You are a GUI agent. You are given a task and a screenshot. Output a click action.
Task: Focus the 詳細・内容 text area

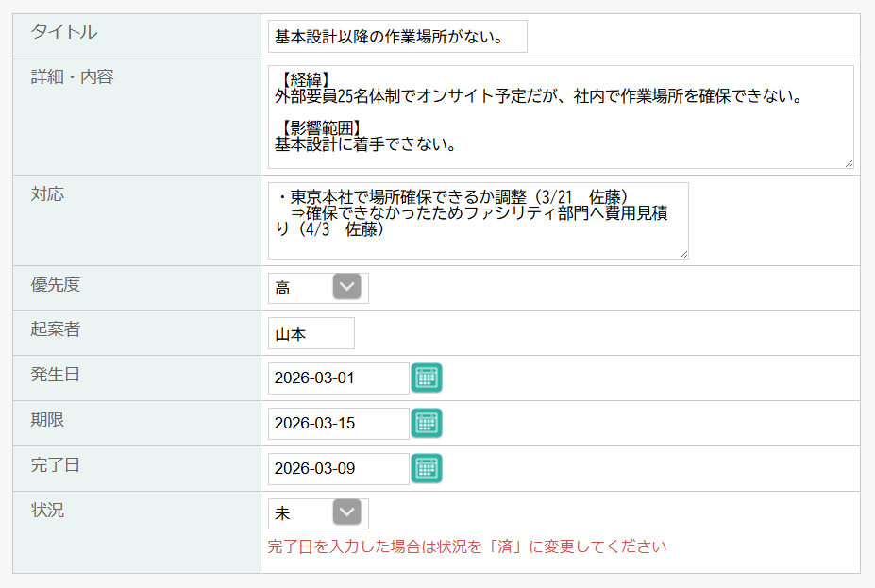click(561, 117)
